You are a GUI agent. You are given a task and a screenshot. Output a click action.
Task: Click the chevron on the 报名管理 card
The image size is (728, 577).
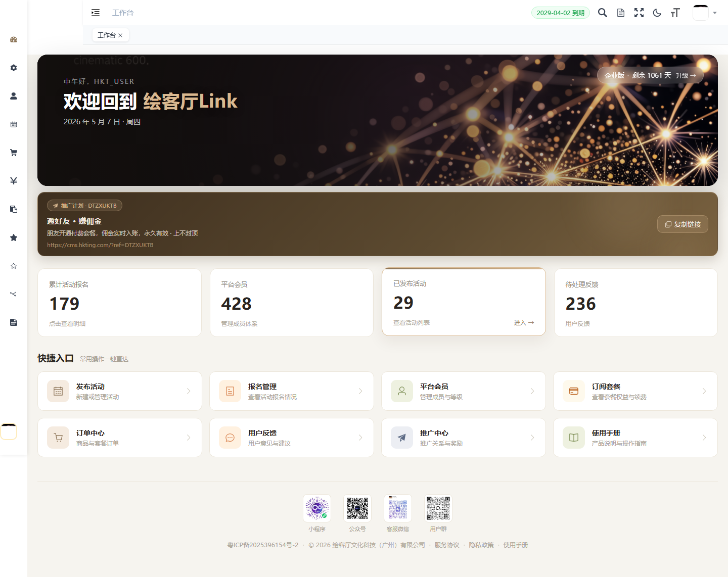(360, 391)
